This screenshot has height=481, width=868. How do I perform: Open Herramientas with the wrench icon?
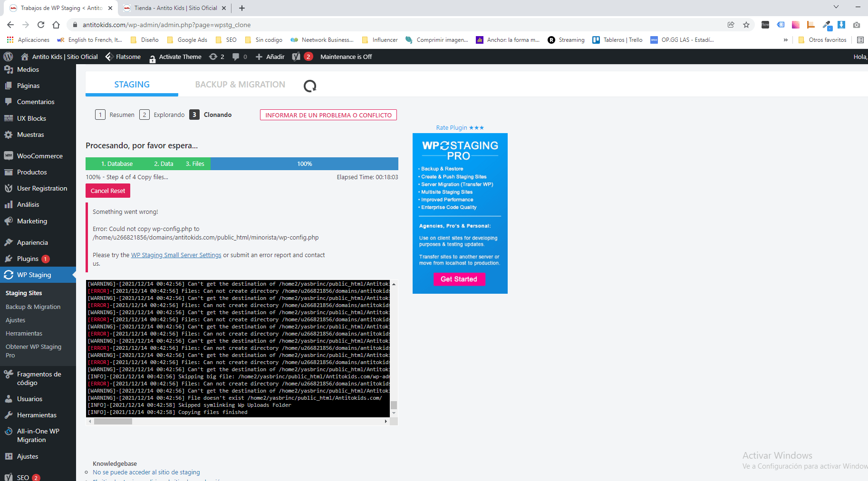click(37, 415)
